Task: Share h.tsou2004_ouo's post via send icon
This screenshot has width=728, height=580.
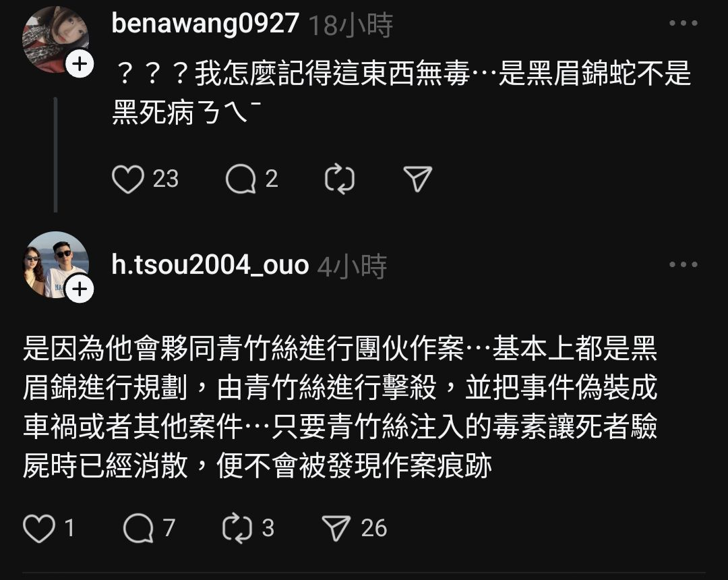Action: point(336,529)
